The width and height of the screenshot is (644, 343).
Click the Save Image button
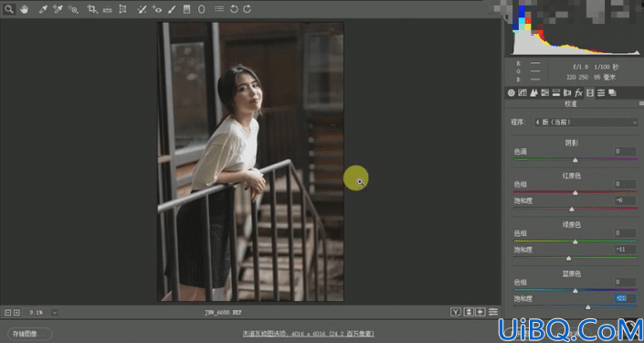[29, 334]
